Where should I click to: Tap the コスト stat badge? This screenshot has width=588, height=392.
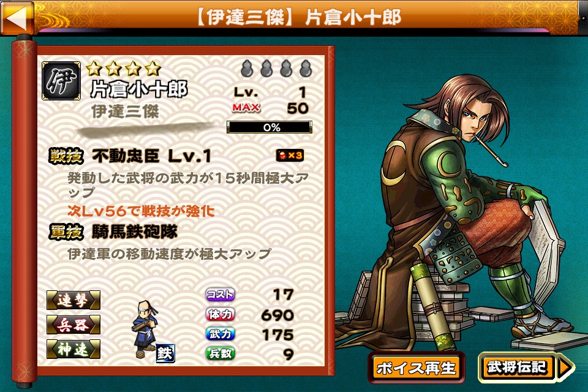220,295
